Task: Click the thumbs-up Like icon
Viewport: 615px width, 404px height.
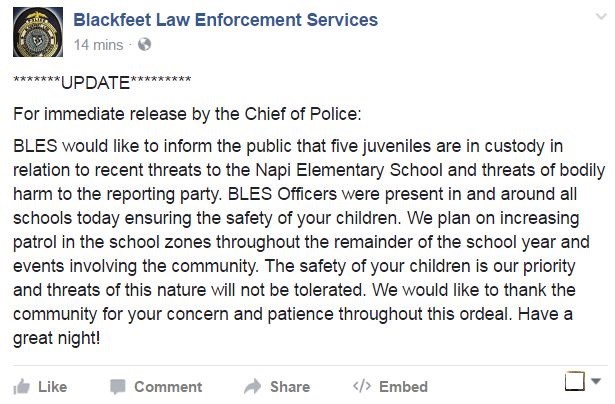Action: click(x=22, y=387)
